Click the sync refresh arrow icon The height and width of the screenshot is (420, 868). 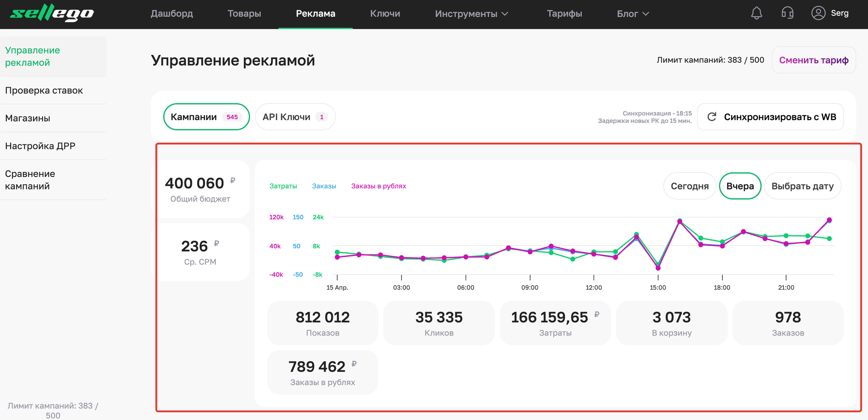(712, 117)
